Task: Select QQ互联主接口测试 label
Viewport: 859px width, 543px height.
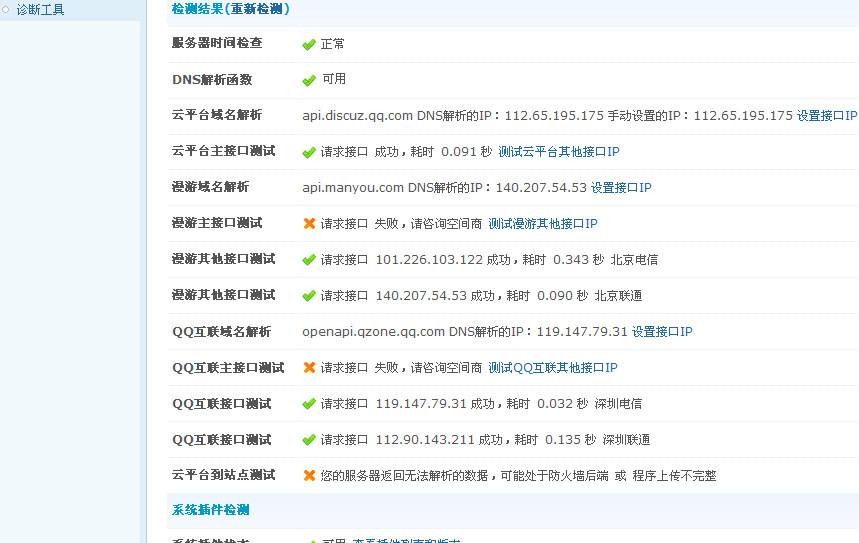Action: 228,368
